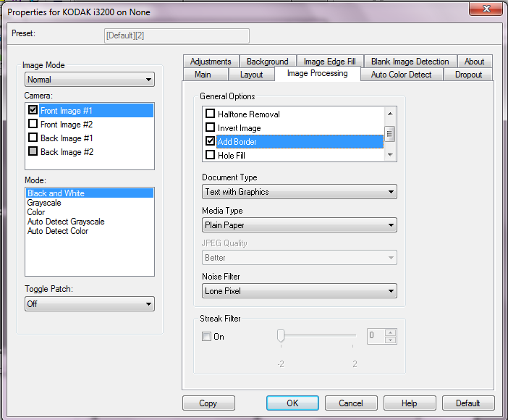This screenshot has width=508, height=420.
Task: Select the Front Image #2 row label
Action: [67, 125]
